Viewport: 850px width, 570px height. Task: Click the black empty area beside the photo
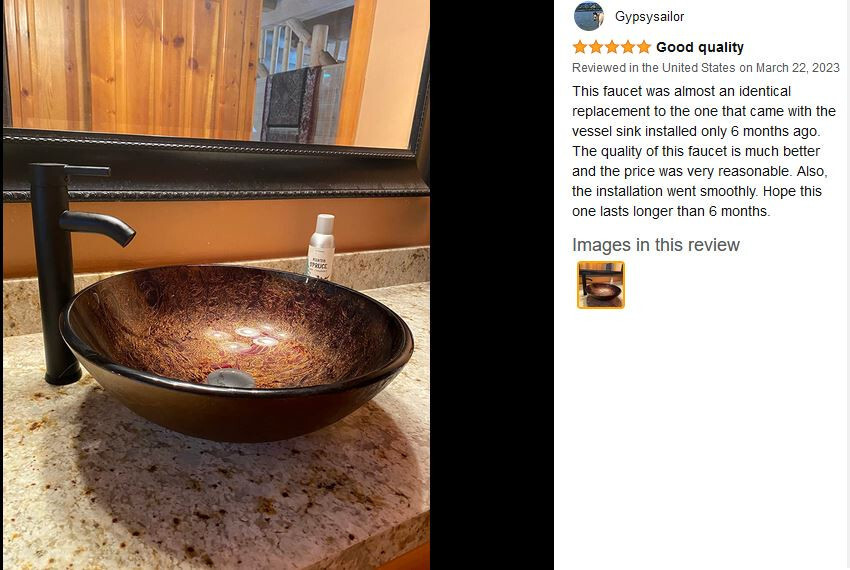pos(492,285)
